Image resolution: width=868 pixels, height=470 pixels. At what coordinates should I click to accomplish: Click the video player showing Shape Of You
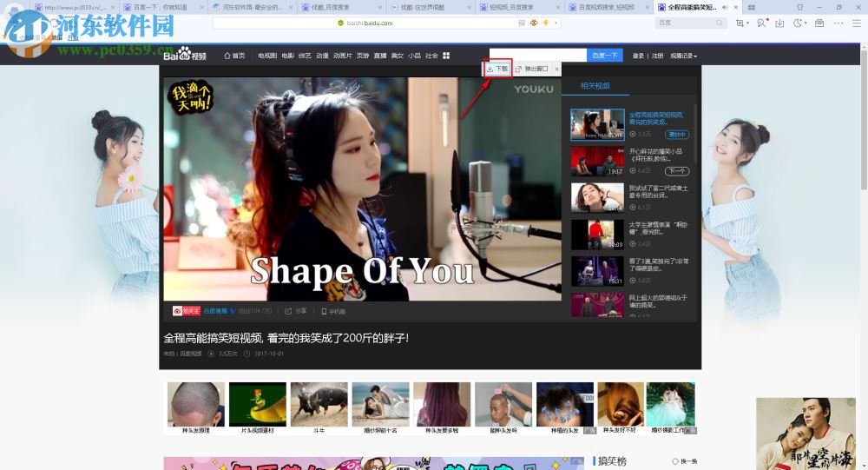[x=362, y=189]
